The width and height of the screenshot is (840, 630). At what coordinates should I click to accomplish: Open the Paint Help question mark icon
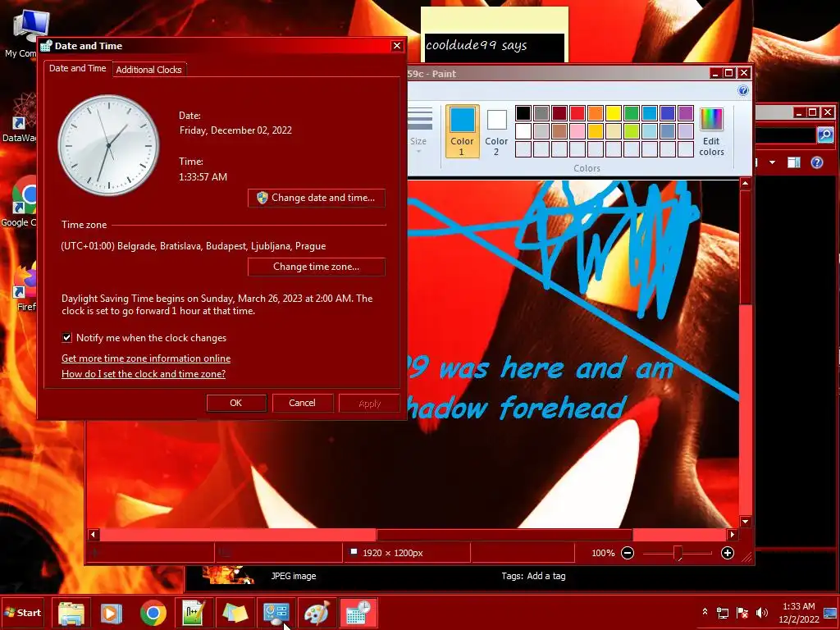tap(743, 90)
